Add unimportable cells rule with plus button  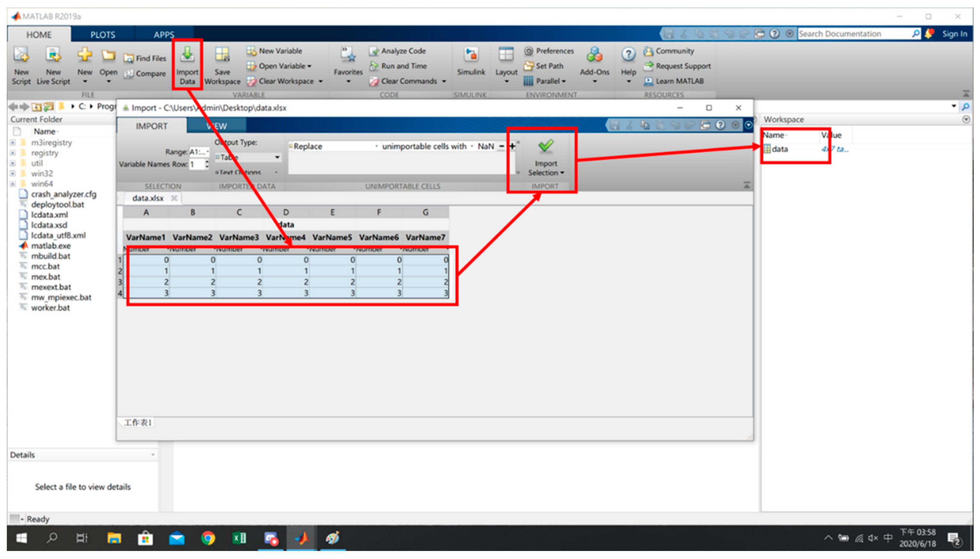coord(512,146)
